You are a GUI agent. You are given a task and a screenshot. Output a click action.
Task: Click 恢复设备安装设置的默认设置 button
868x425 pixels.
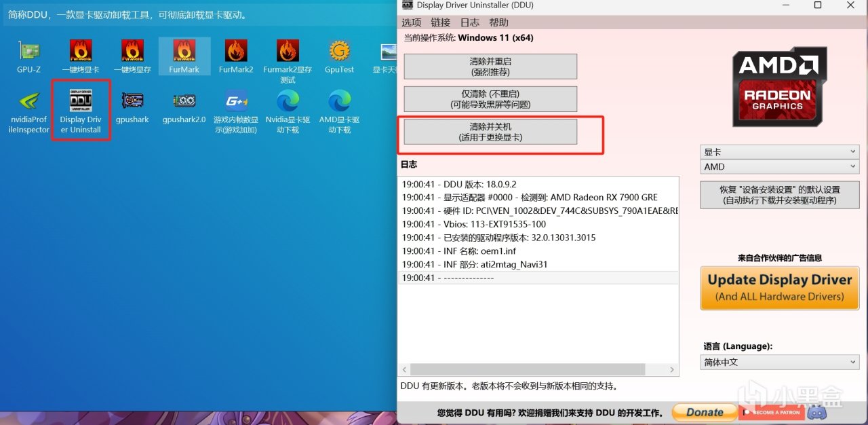tap(780, 195)
